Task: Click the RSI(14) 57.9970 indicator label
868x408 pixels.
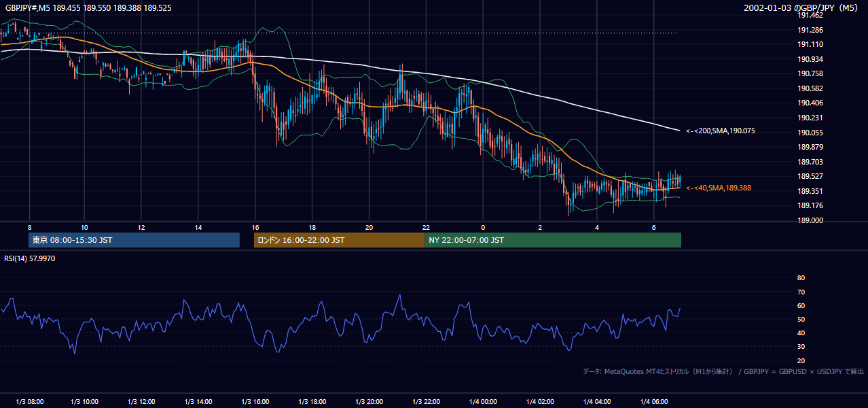Action: pos(30,258)
